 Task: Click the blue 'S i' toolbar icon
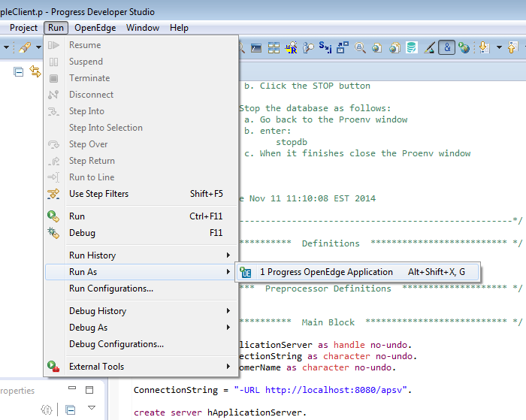coord(325,47)
